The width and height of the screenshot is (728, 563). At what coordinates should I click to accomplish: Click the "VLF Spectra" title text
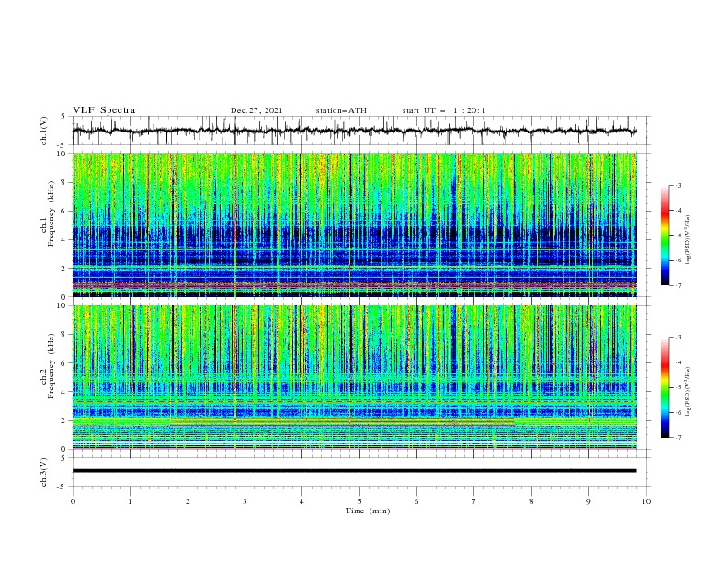coord(104,110)
